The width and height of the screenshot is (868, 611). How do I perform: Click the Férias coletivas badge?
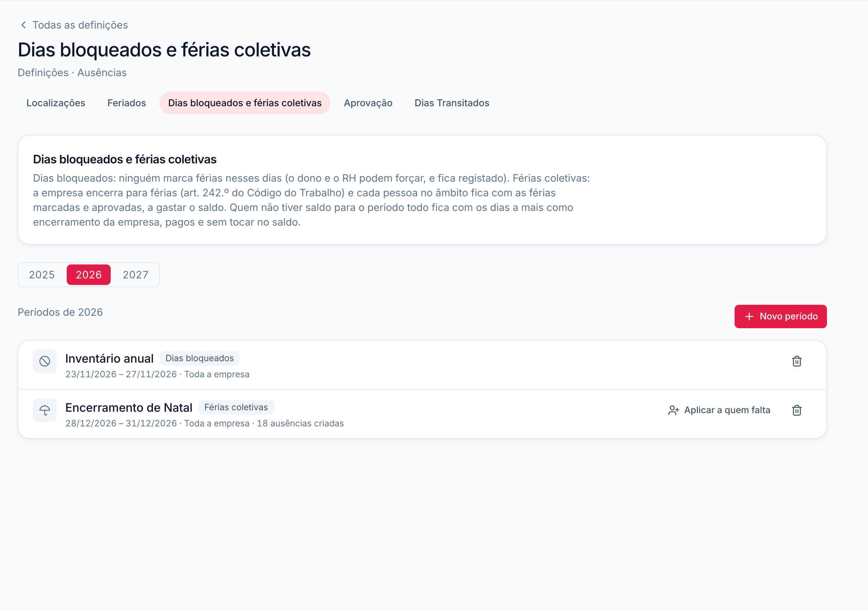pyautogui.click(x=236, y=407)
